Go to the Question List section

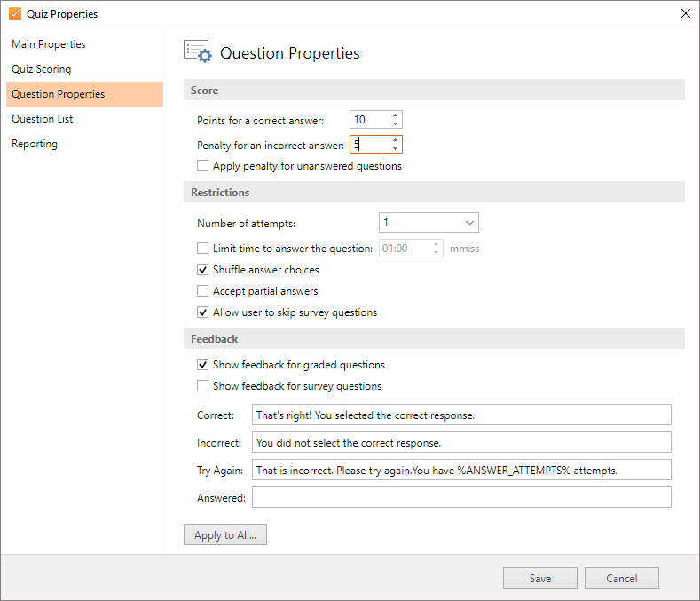coord(43,119)
